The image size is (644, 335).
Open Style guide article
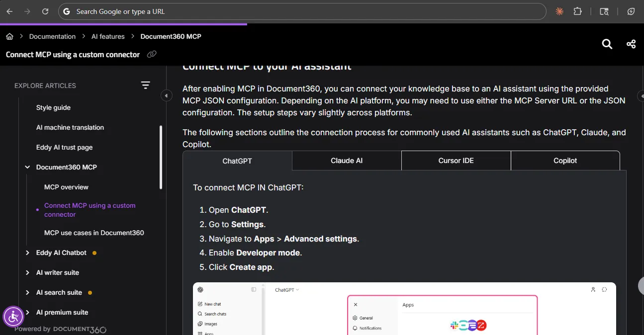pos(53,107)
